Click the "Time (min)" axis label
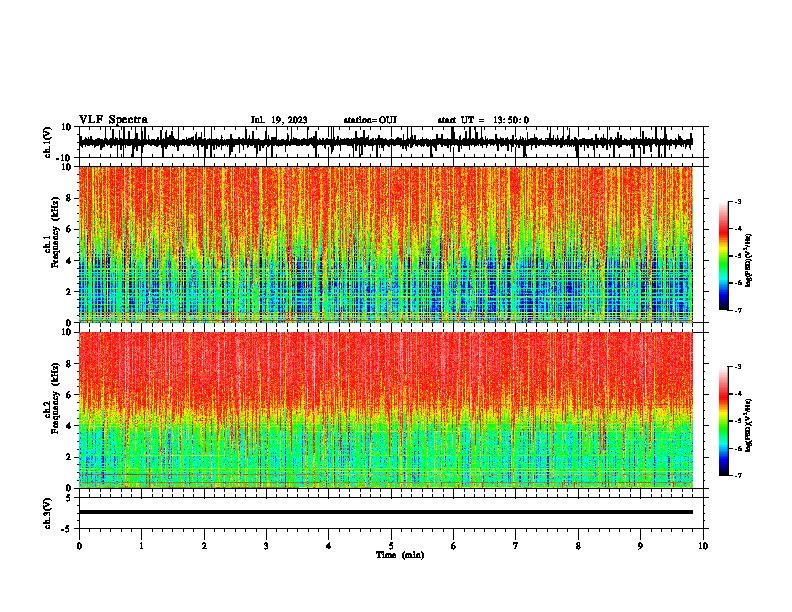Screen dimensions: 792x612 coord(400,555)
